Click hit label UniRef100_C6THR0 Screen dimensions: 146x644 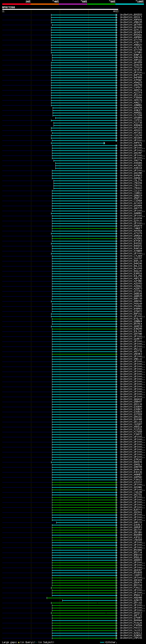point(131,53)
